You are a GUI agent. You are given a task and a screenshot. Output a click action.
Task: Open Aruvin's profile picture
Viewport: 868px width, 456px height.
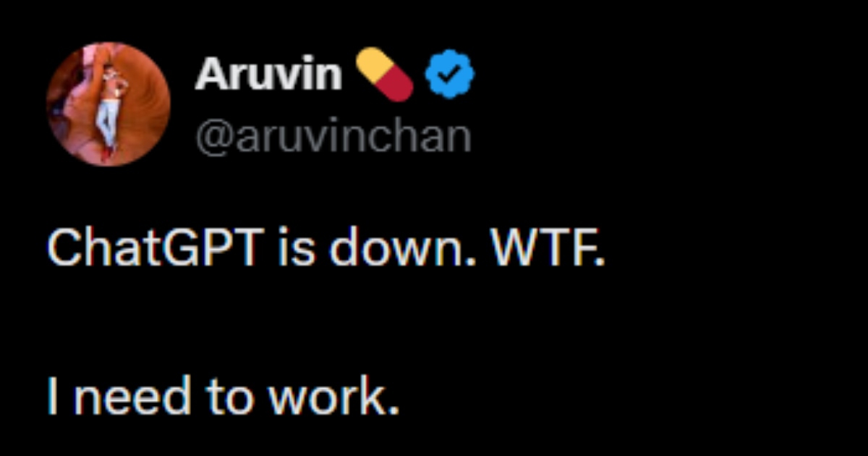109,104
